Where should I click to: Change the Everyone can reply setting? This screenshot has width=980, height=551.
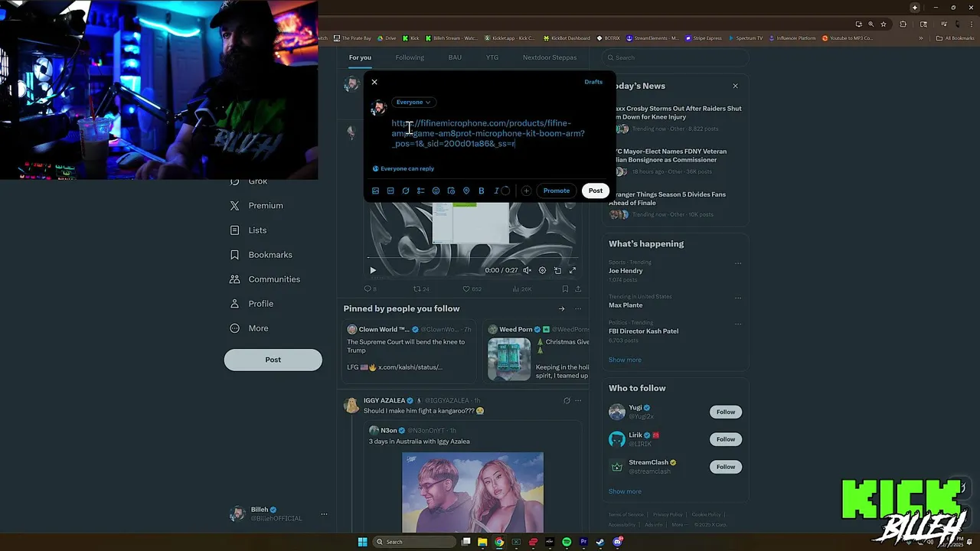403,168
